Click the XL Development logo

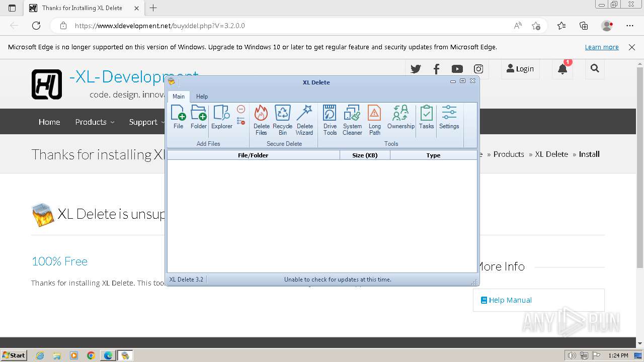[47, 84]
